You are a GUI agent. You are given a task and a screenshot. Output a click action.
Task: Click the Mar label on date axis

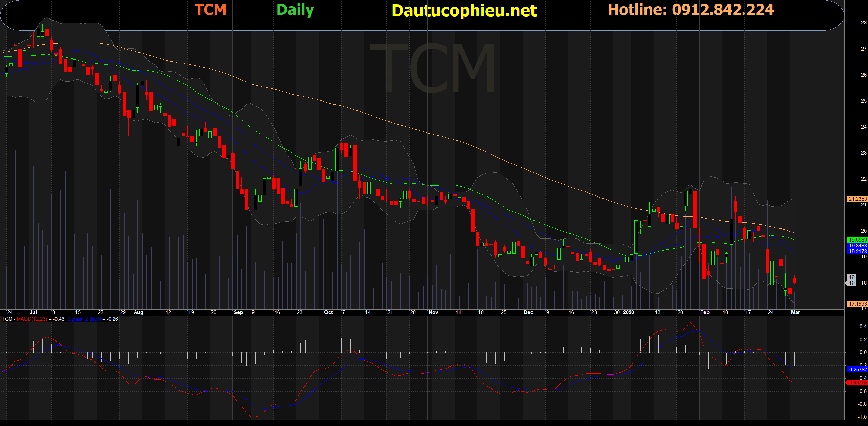pyautogui.click(x=795, y=312)
